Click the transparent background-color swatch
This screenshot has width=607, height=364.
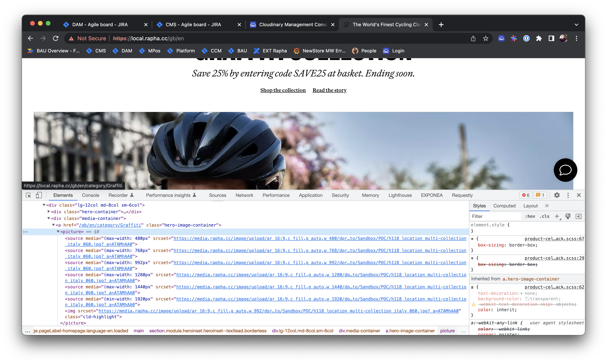(x=527, y=299)
